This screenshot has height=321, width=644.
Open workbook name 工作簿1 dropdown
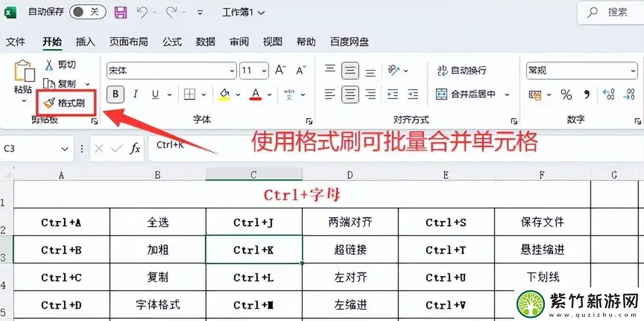pos(243,12)
